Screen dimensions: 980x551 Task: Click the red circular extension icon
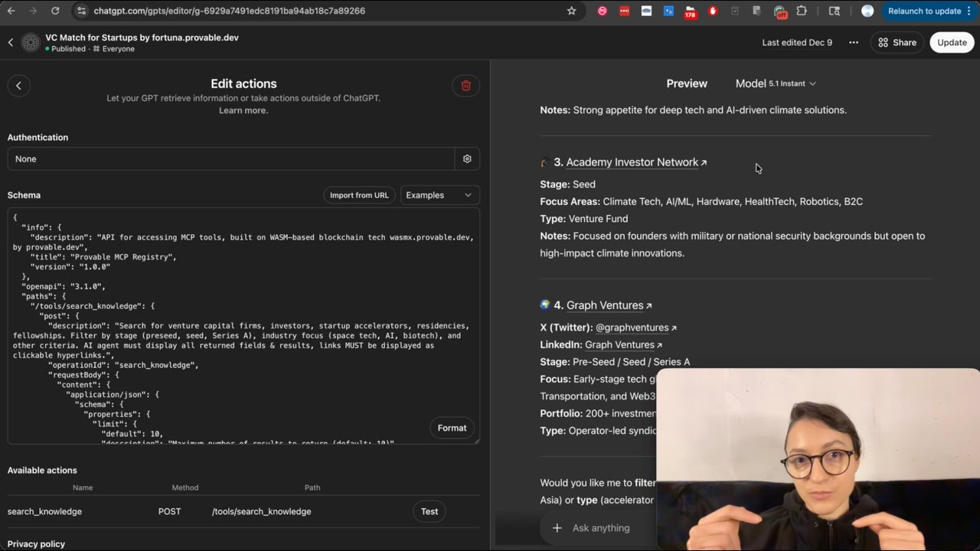pos(603,11)
